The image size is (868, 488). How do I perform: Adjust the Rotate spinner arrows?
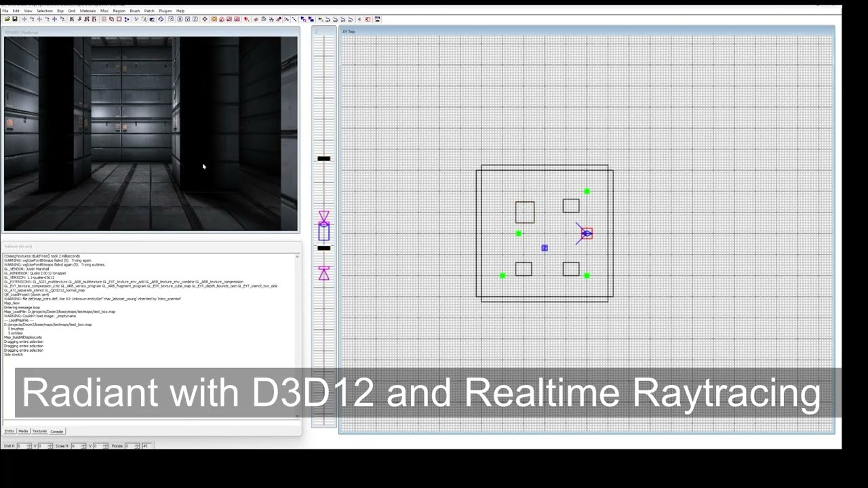tap(138, 446)
